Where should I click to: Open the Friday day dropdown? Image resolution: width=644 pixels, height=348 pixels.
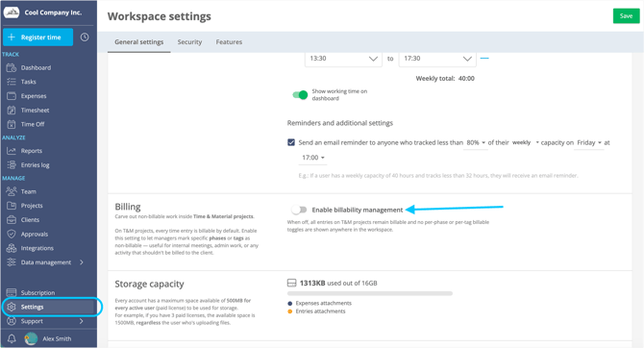(589, 142)
